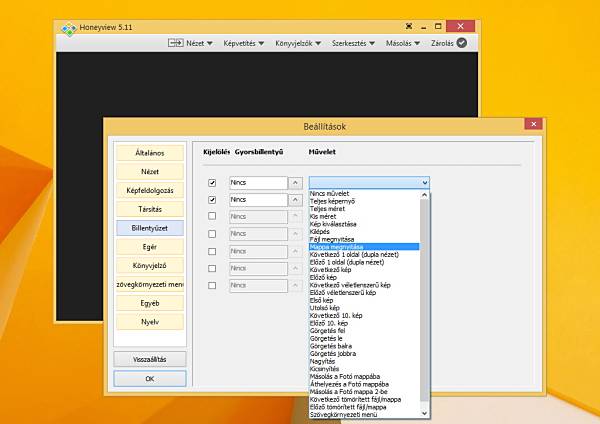Expand the Szerkesztés dropdown menu
Screen dimensions: 600x424
353,43
